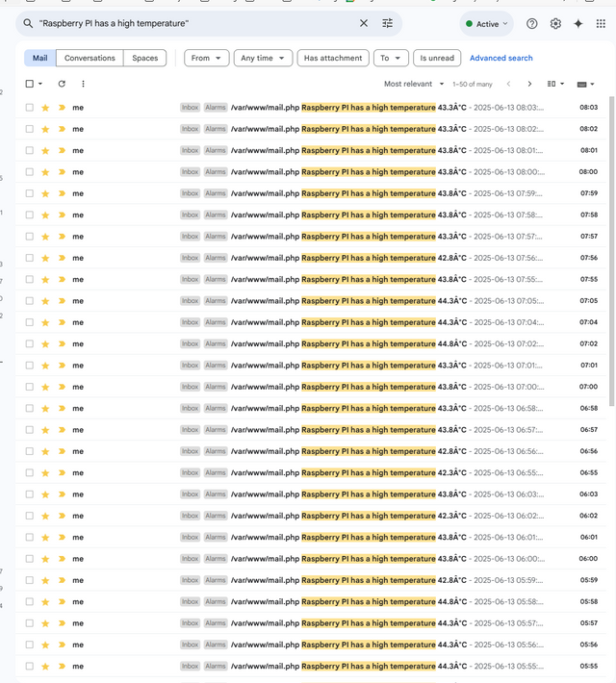Click importance marker on 07:00 email

point(62,387)
